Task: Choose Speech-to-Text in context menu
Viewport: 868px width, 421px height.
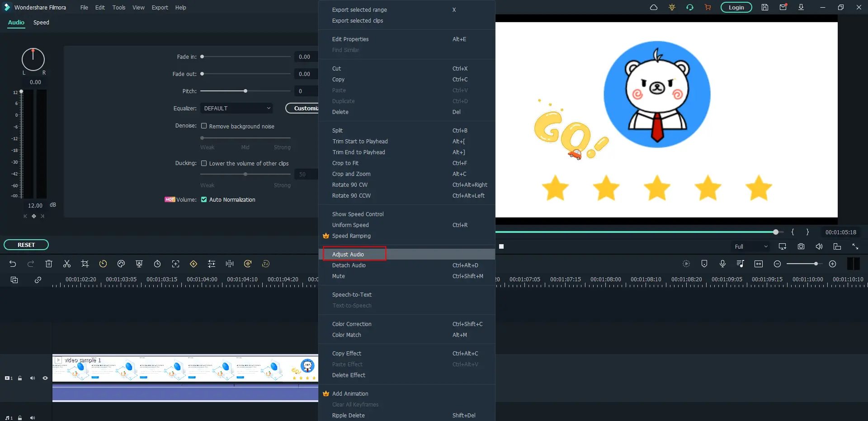Action: pos(407,294)
